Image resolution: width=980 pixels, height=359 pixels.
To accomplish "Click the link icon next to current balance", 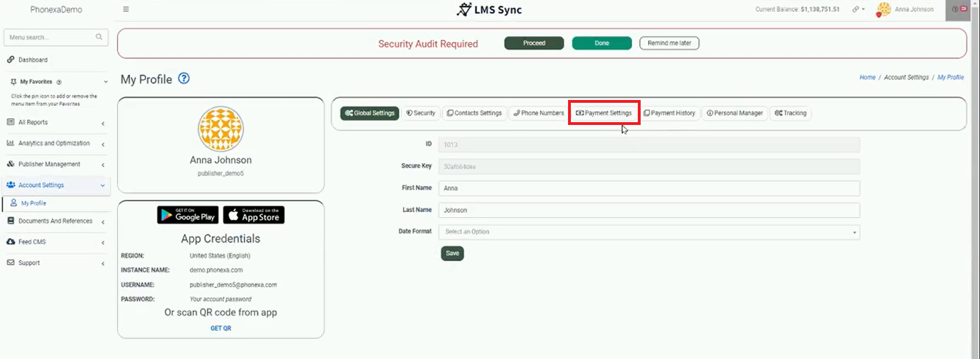I will tap(856, 9).
